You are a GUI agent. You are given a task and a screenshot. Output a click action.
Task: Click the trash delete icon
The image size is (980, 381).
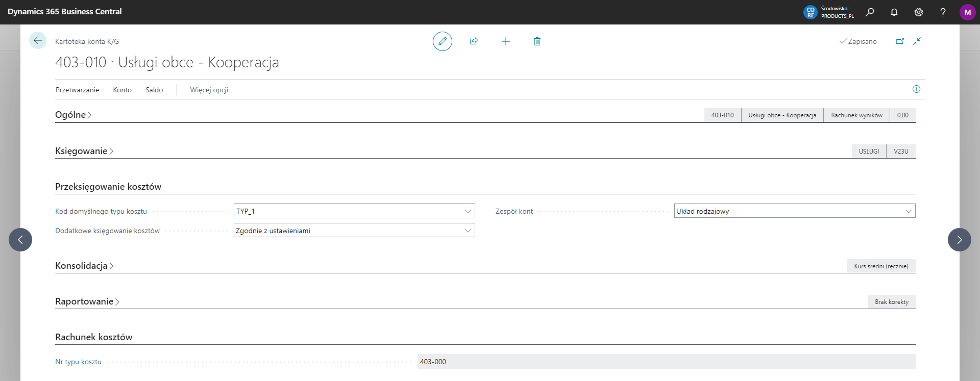pos(537,41)
